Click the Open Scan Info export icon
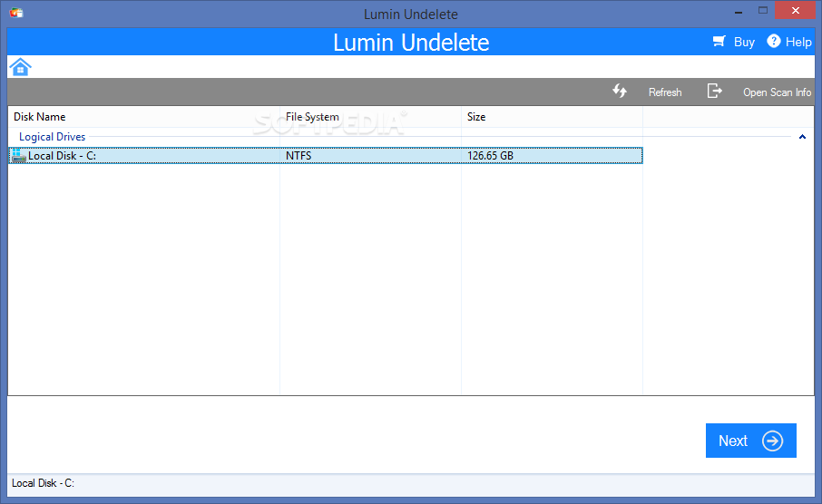Image resolution: width=822 pixels, height=504 pixels. [715, 92]
